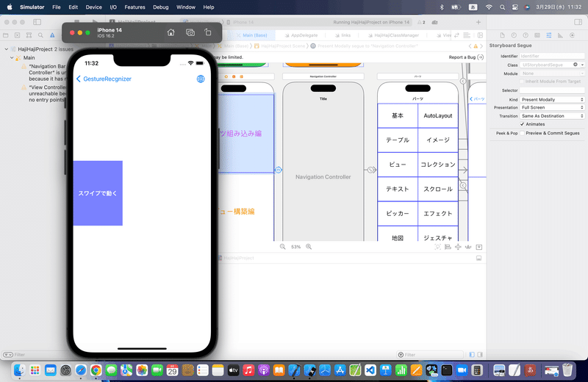
Task: Rotate the iPhone 14 simulator device
Action: (x=208, y=32)
